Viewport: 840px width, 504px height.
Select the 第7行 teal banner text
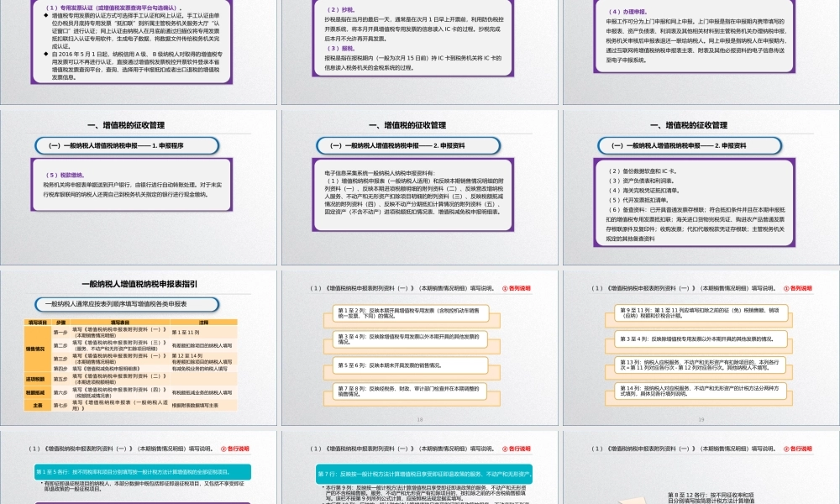pyautogui.click(x=419, y=475)
